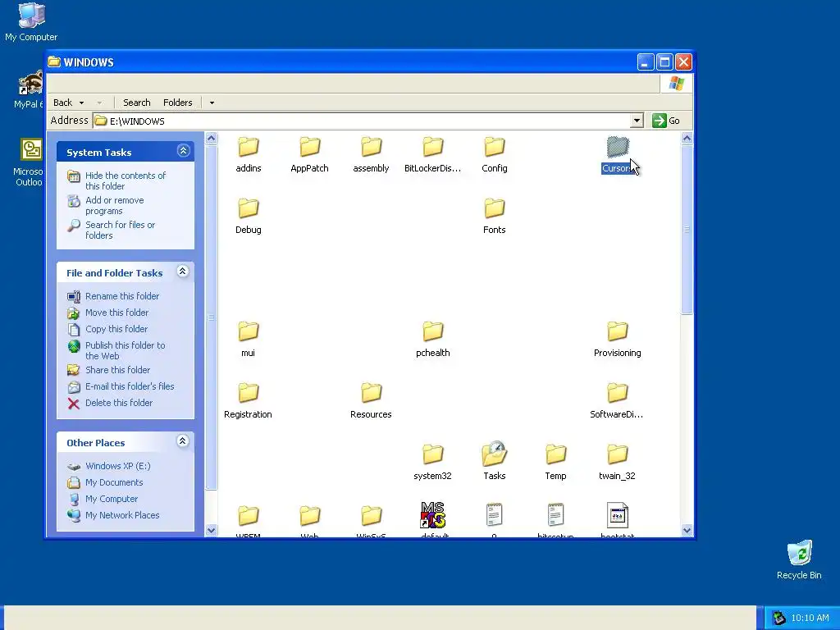The width and height of the screenshot is (840, 630).
Task: Go to My Computer in Other Places
Action: 112,499
